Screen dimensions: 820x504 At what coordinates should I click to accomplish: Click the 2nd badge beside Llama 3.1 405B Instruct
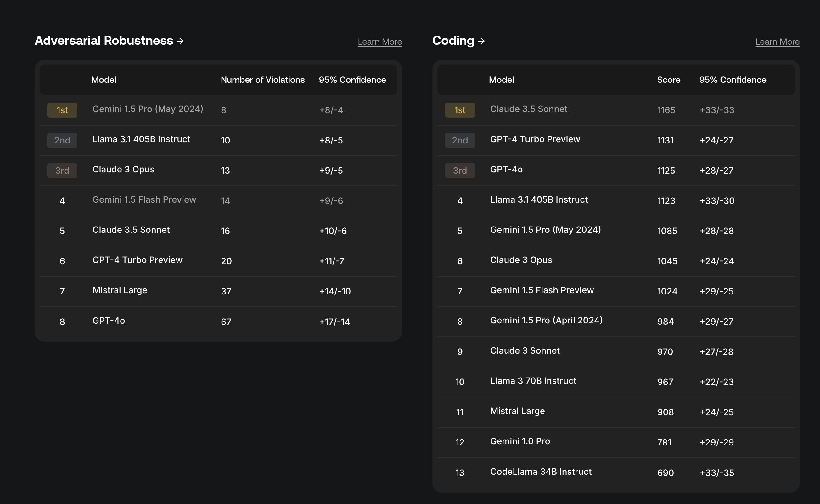coord(62,140)
